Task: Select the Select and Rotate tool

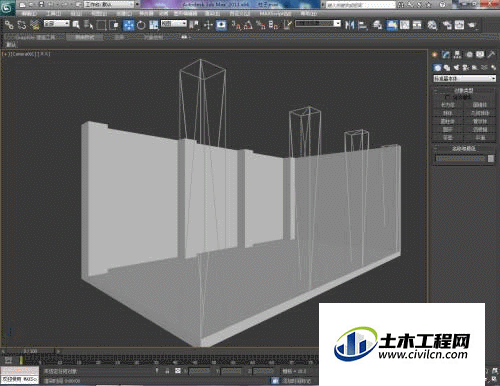Action: point(141,25)
